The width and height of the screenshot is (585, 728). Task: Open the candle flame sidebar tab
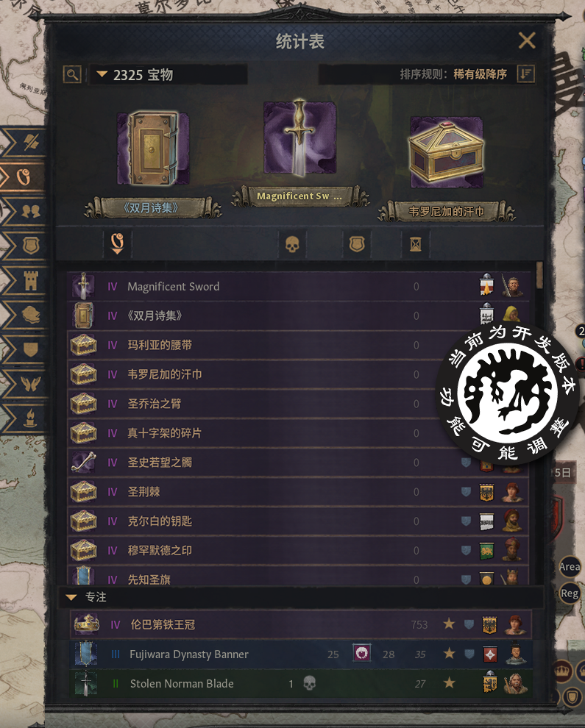[30, 418]
